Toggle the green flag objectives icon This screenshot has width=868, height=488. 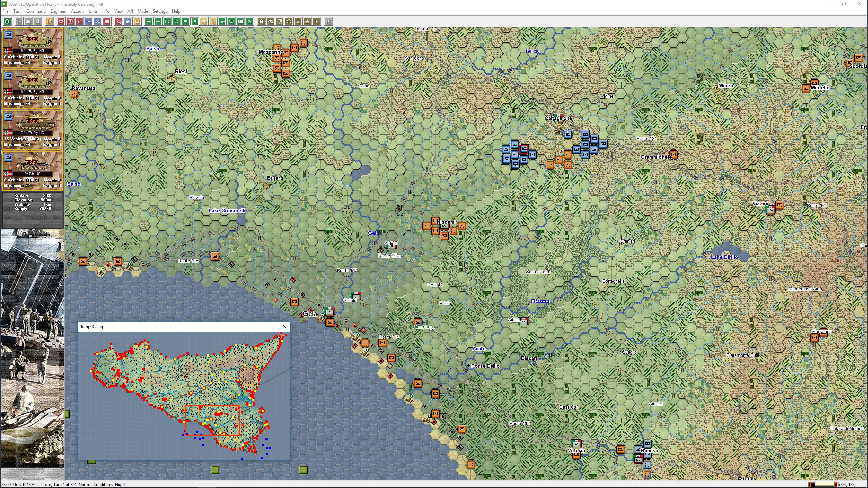tap(195, 22)
